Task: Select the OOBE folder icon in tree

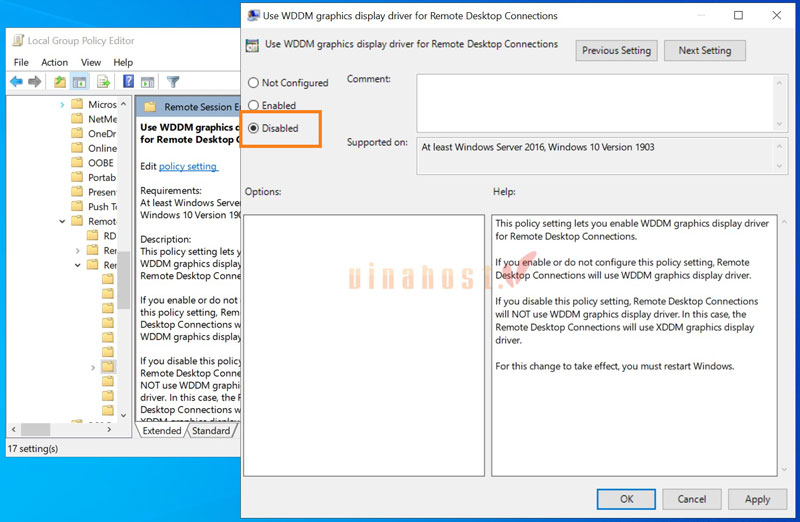Action: (77, 162)
